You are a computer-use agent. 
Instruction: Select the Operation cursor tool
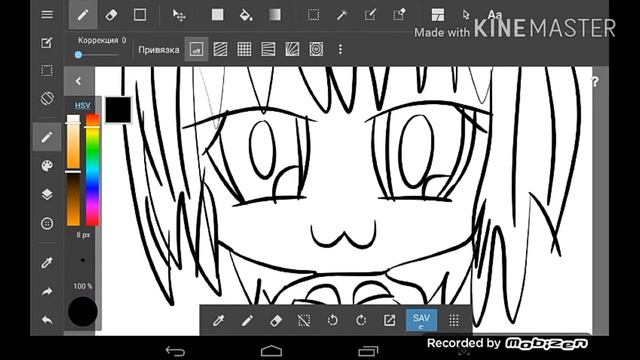tap(466, 15)
